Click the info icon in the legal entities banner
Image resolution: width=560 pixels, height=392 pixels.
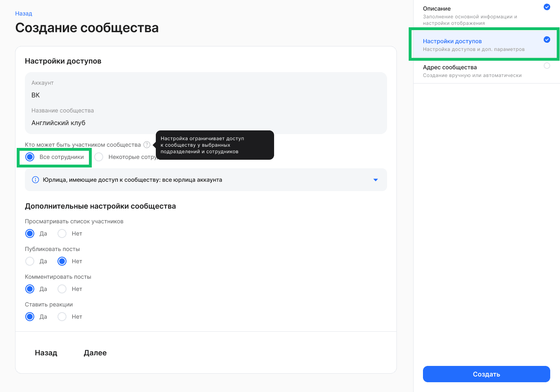pyautogui.click(x=35, y=179)
